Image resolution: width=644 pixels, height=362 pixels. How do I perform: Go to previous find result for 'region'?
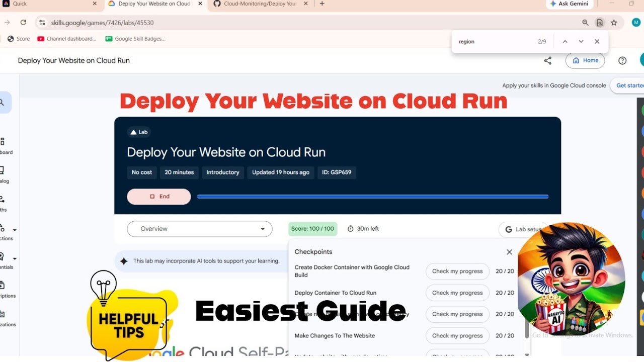[565, 42]
